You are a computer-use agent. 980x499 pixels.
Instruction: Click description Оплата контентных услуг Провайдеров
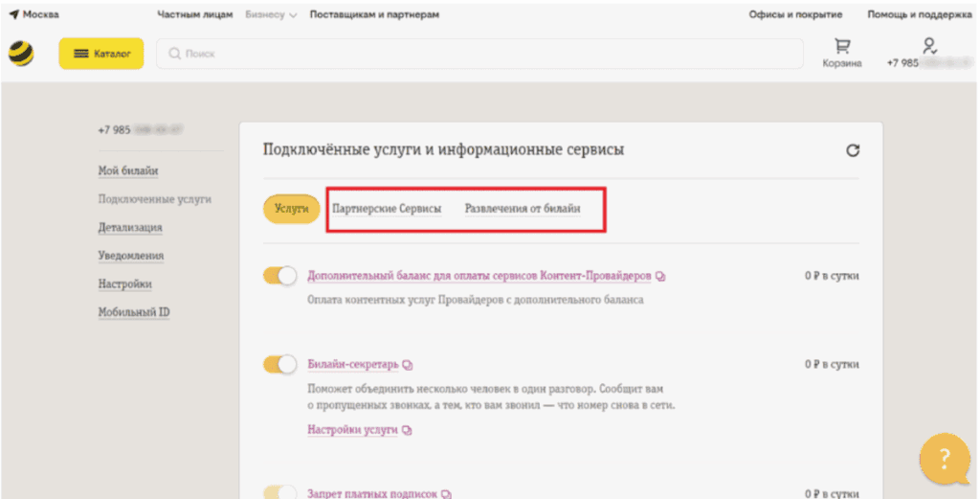(476, 300)
